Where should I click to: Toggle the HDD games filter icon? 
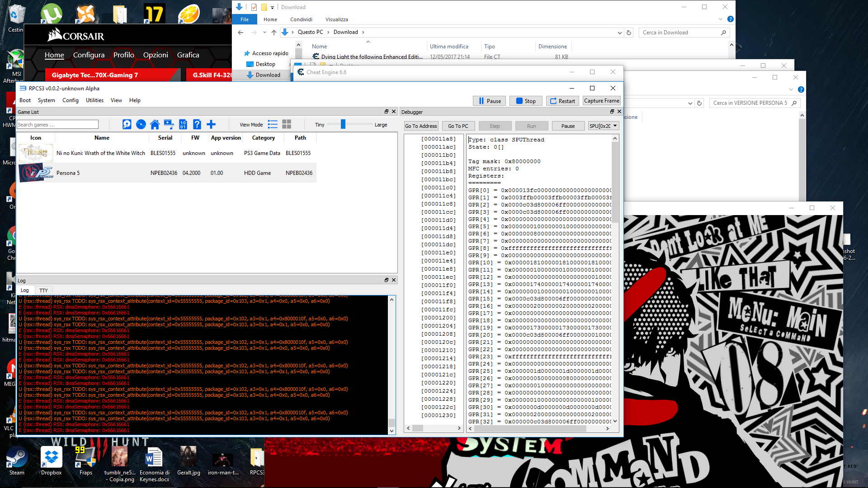(x=127, y=124)
